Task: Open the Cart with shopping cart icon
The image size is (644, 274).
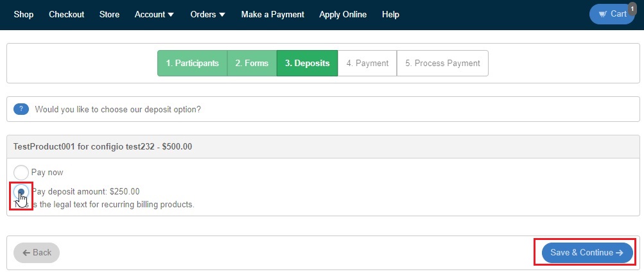Action: coord(611,14)
